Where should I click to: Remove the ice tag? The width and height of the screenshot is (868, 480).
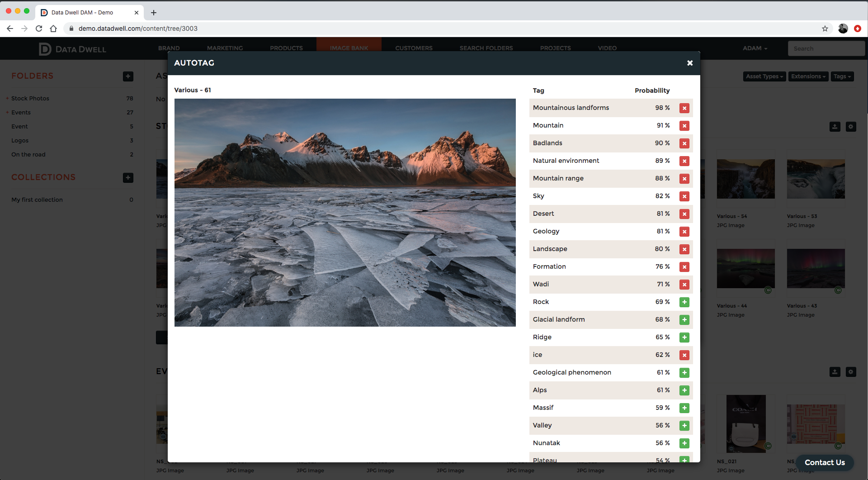coord(684,355)
